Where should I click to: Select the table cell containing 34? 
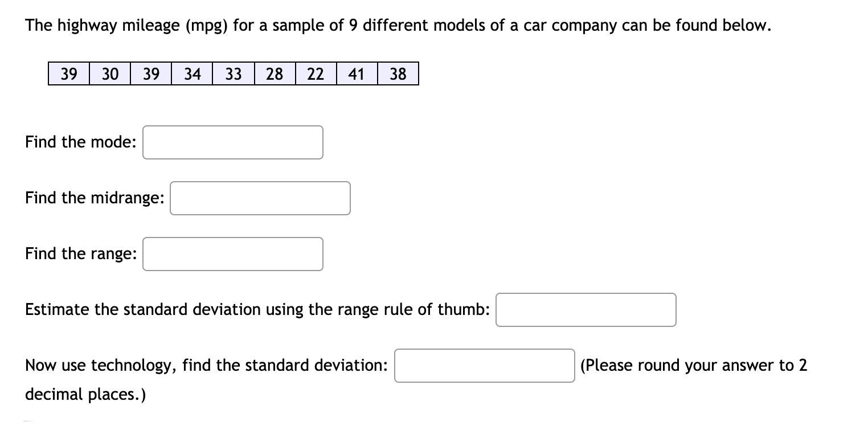(x=191, y=73)
